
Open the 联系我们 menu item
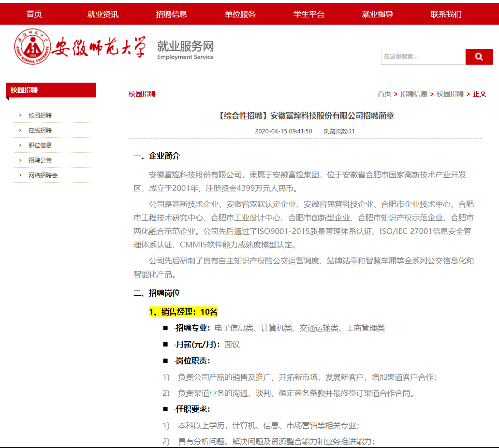[445, 14]
